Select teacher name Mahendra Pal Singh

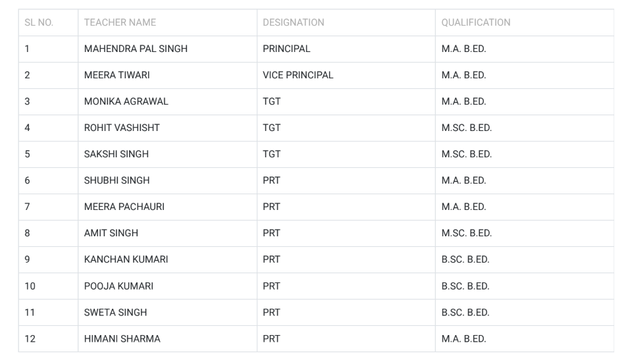[136, 49]
